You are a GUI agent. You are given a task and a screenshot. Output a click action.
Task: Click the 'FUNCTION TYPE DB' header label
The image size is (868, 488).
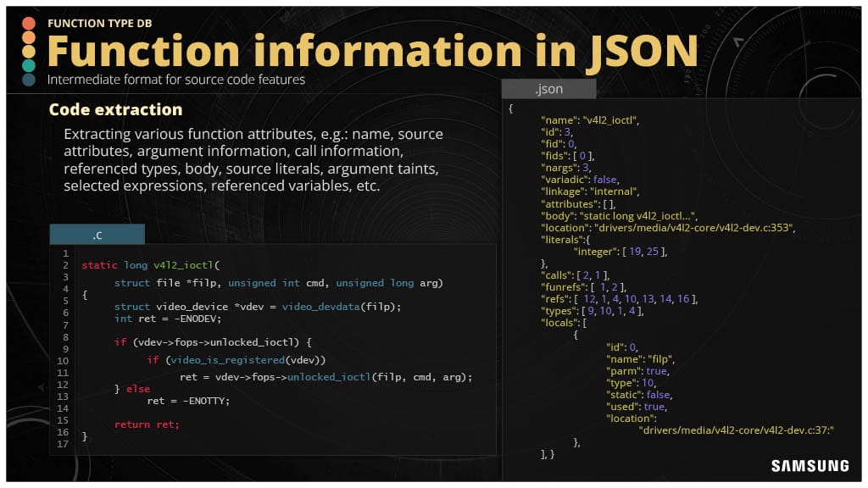(100, 23)
